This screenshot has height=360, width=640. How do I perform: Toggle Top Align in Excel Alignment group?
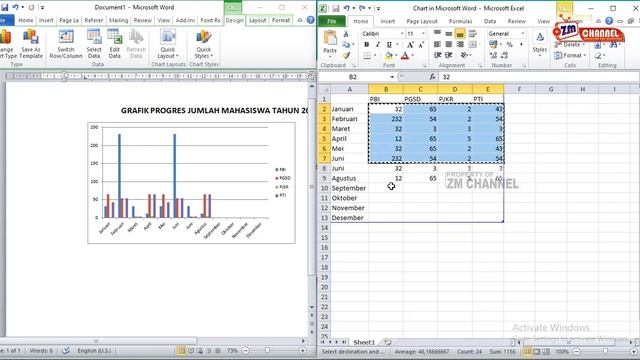click(437, 33)
